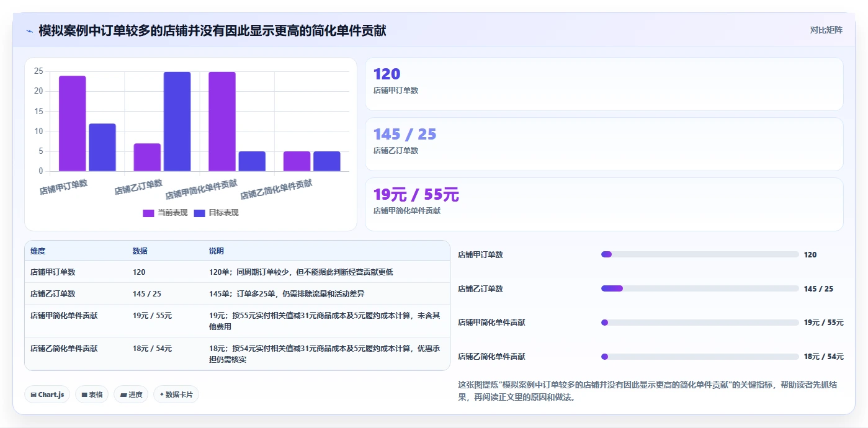Click the 19元 / 55元 data card value

pos(416,194)
